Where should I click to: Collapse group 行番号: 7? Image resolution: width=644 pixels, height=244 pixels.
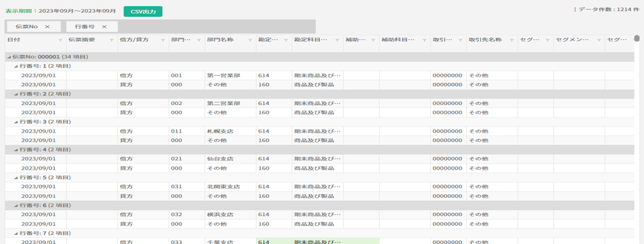pyautogui.click(x=16, y=234)
